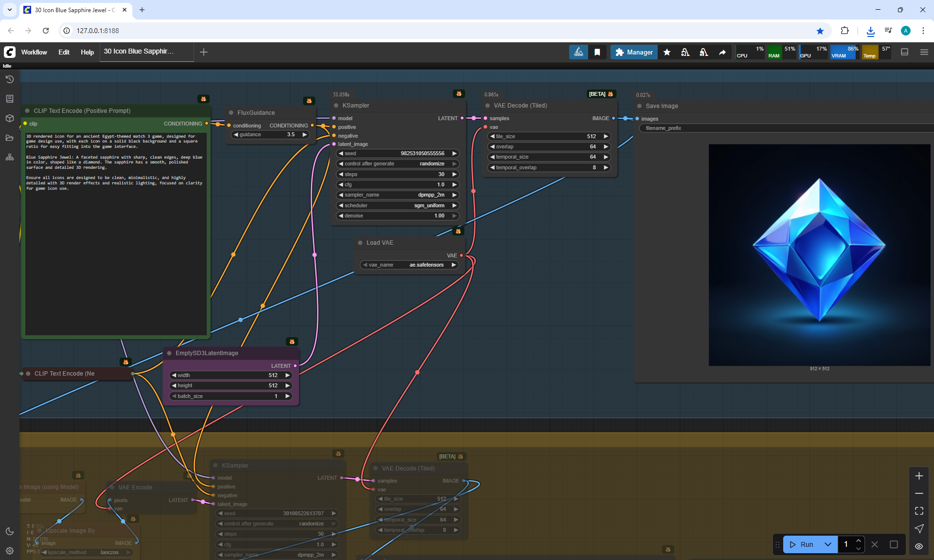Image resolution: width=934 pixels, height=560 pixels.
Task: Open the workflows folder sidebar icon
Action: click(x=9, y=138)
